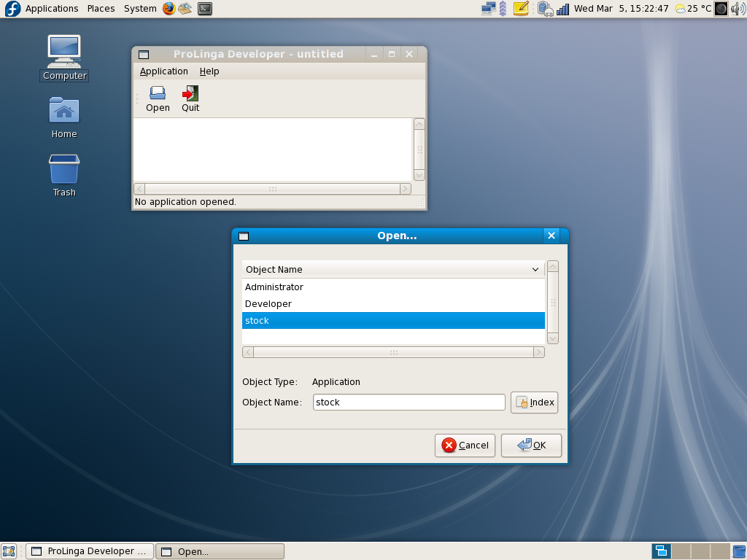The height and width of the screenshot is (560, 747).
Task: Select the active first workspace in the switcher
Action: [x=661, y=551]
